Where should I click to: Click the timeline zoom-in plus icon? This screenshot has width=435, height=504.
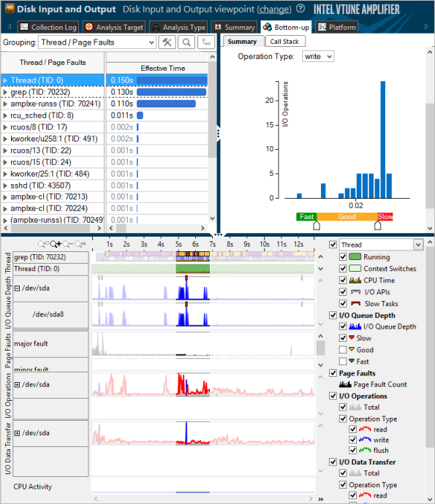click(56, 244)
